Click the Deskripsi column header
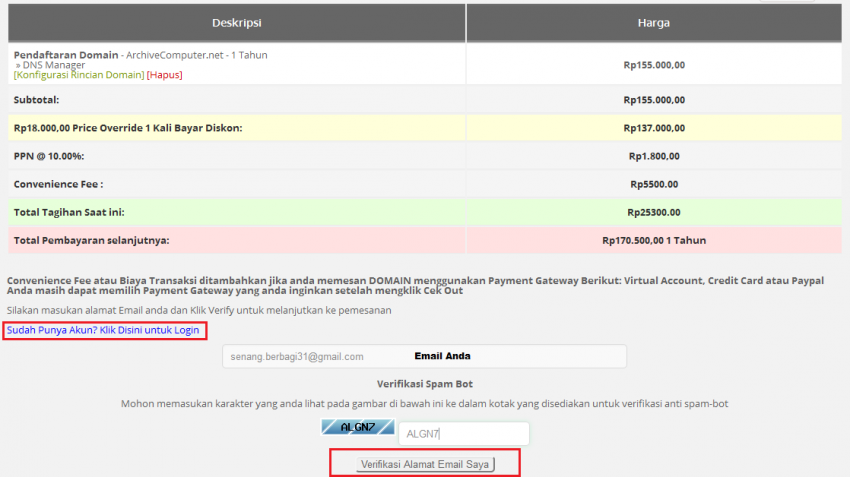 236,22
